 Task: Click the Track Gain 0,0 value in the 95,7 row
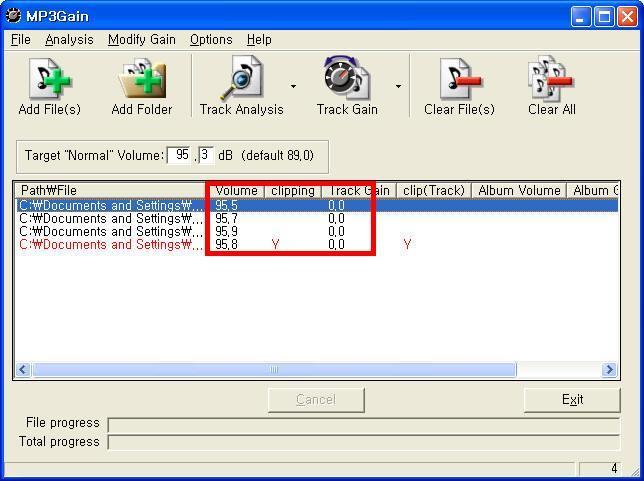[336, 219]
